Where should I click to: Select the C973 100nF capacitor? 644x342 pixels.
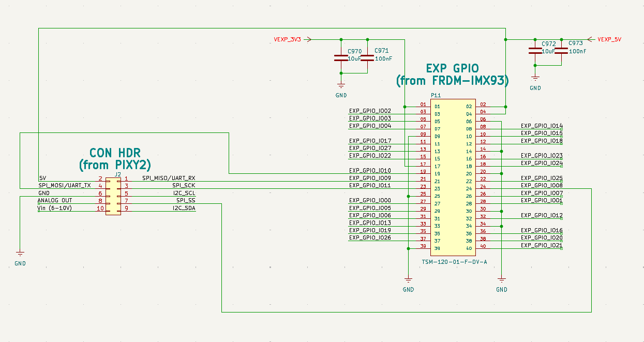click(x=558, y=50)
